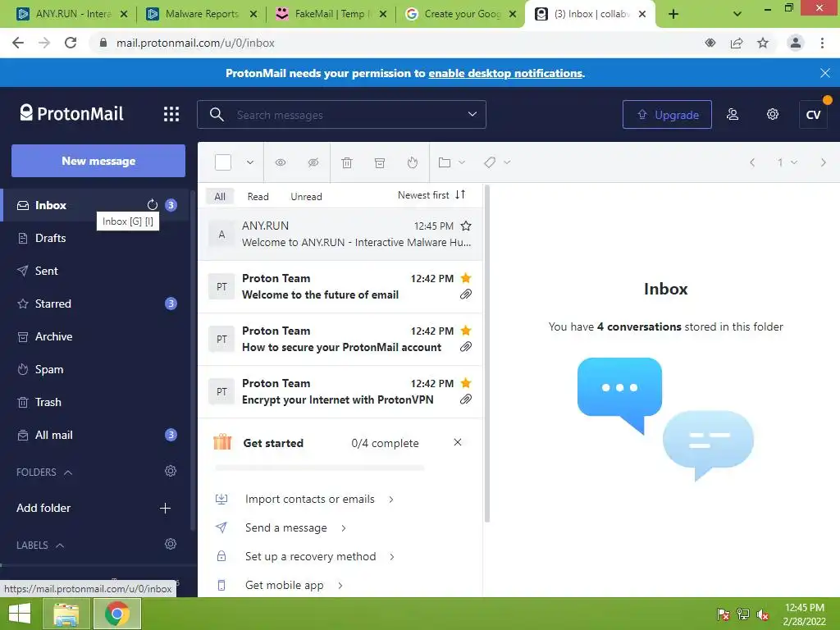Unstar Encrypt your Internet with ProtonVPN

pos(466,382)
